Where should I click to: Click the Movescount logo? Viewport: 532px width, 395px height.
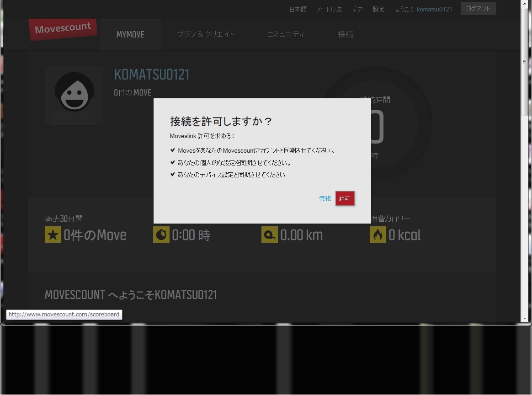(63, 29)
